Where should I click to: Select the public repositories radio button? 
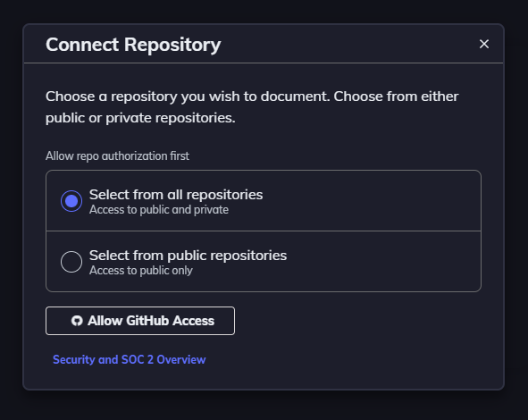[71, 262]
